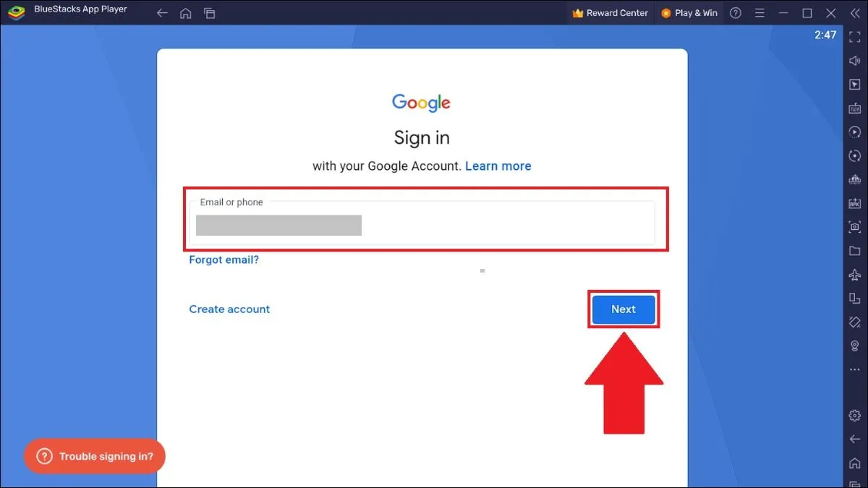Expand more sidebar options via three dots
868x488 pixels.
[854, 369]
